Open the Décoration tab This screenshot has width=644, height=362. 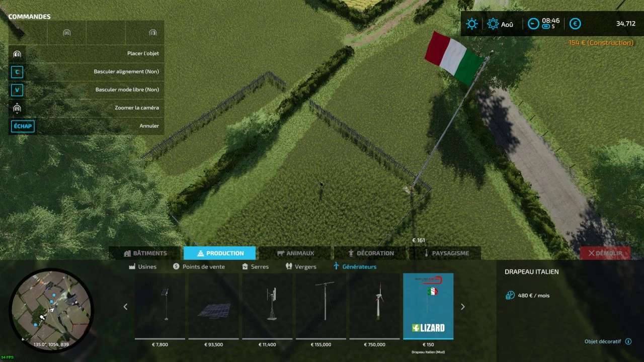370,253
